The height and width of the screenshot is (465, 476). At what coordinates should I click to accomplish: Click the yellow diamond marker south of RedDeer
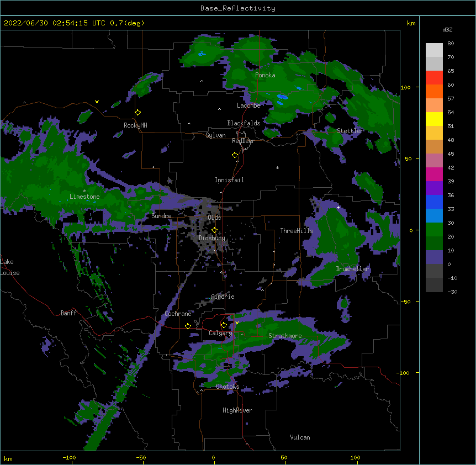pyautogui.click(x=235, y=155)
